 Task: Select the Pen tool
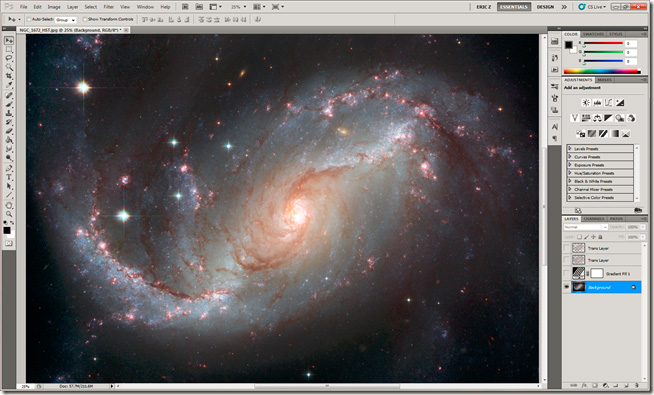coord(9,169)
